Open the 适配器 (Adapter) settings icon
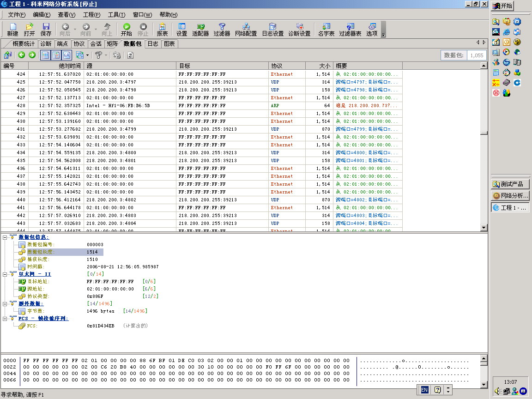The image size is (532, 399). 200,30
